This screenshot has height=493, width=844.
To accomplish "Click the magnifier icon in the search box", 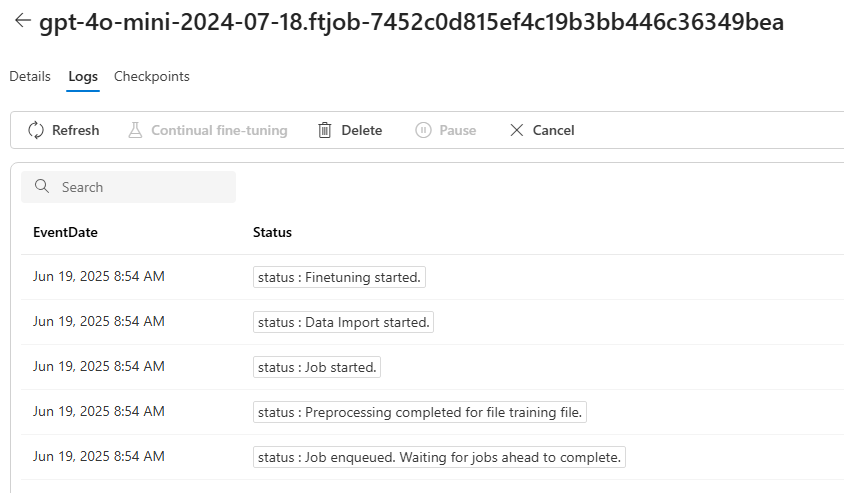I will coord(41,186).
